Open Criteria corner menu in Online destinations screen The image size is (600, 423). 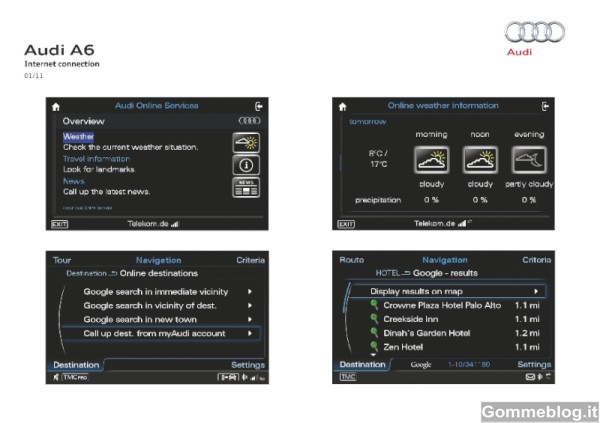(251, 260)
